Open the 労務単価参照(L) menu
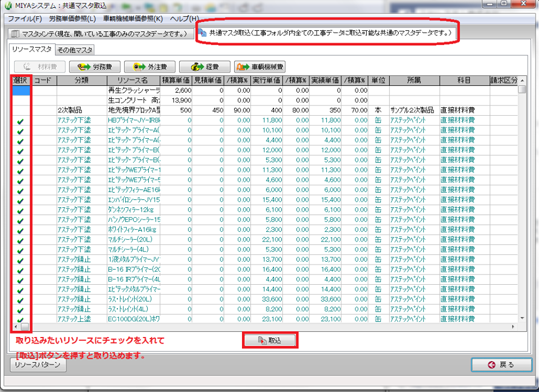 (72, 19)
